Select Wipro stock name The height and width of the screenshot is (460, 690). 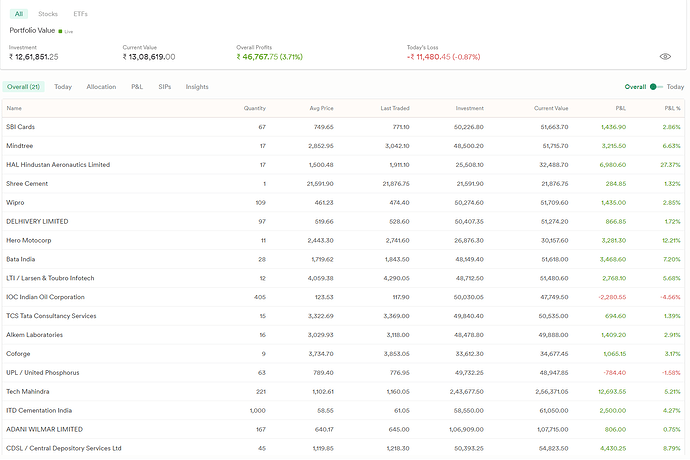pyautogui.click(x=15, y=202)
